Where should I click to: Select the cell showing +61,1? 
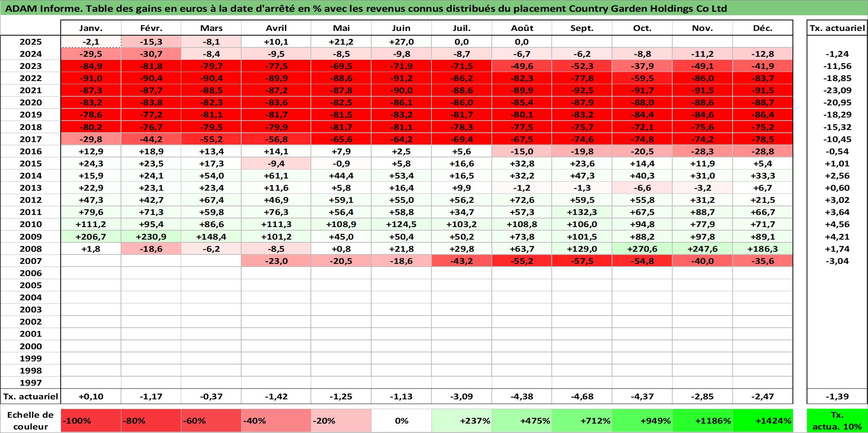point(276,176)
